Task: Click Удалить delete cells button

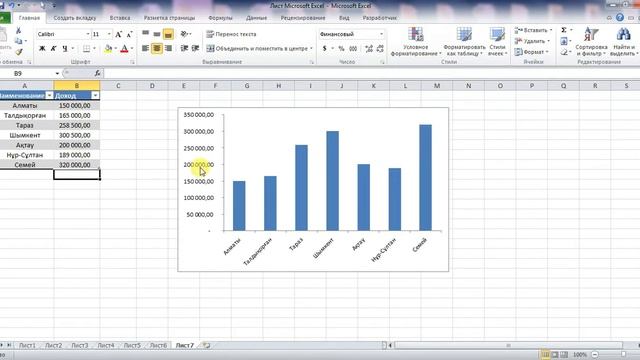Action: tap(532, 41)
